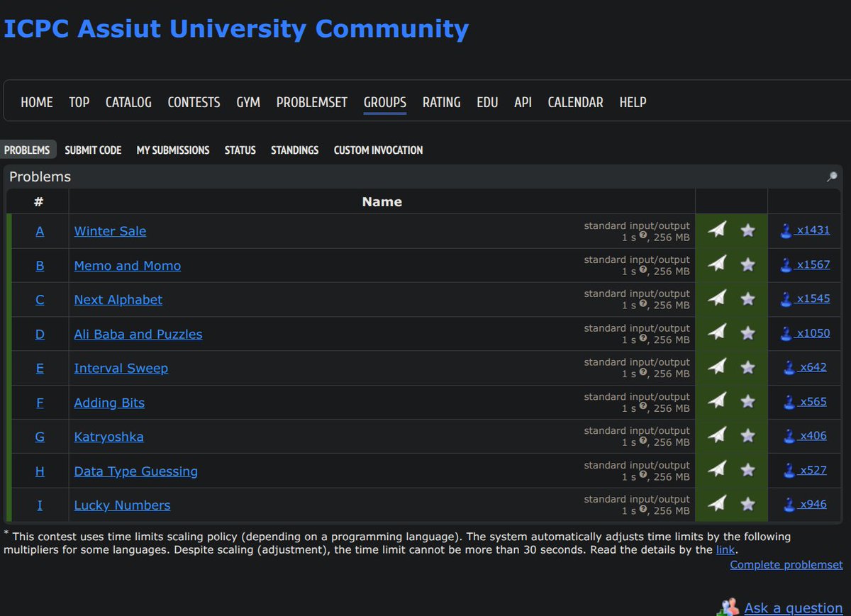Star the Interval Sweep problem
The image size is (851, 616).
point(747,367)
